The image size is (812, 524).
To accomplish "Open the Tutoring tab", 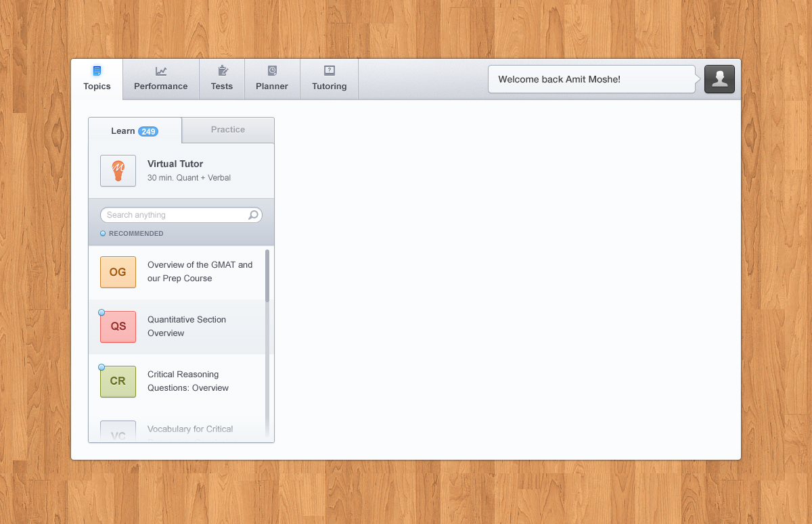I will point(329,79).
